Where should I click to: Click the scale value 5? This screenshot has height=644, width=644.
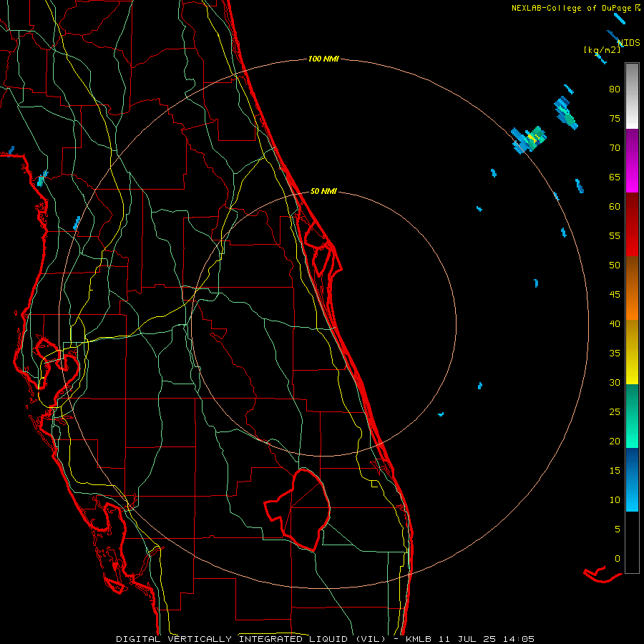pos(618,530)
